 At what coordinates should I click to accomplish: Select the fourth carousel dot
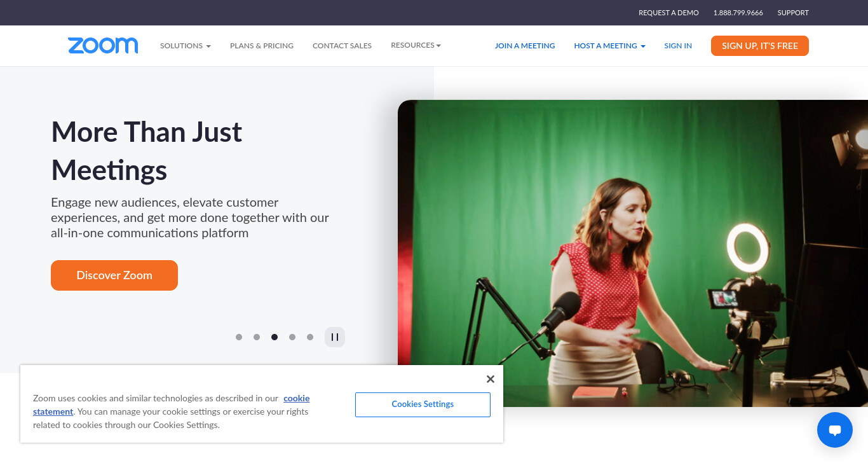[292, 337]
